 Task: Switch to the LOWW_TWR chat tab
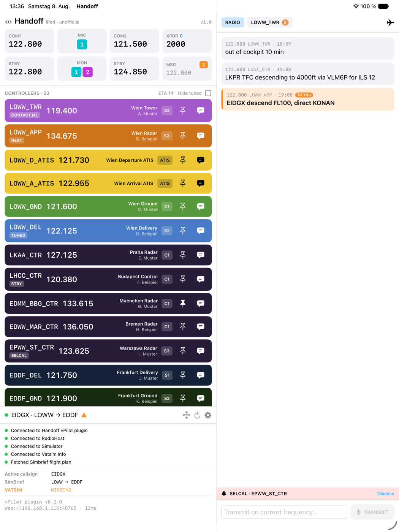click(269, 22)
